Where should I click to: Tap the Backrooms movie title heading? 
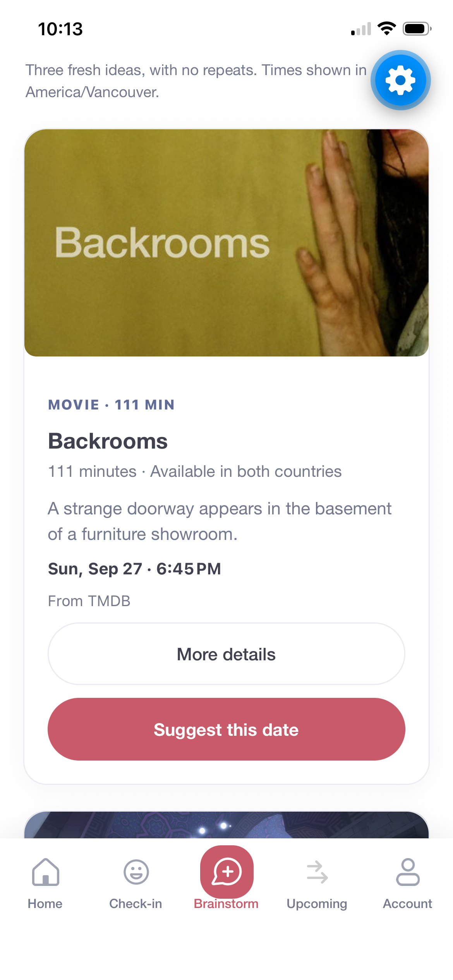(108, 441)
